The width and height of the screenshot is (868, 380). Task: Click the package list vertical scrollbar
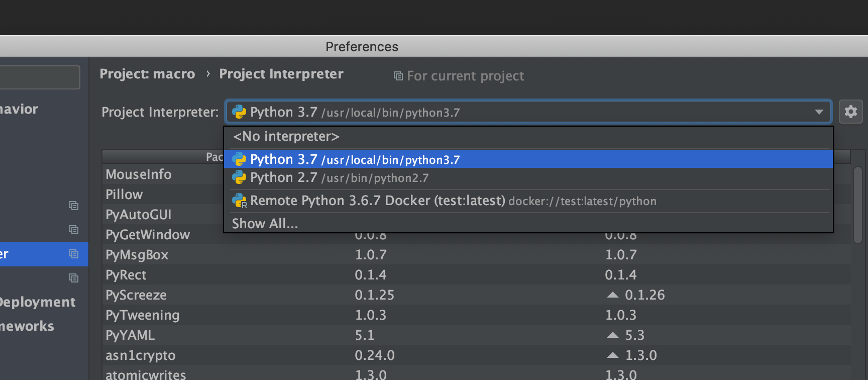858,205
